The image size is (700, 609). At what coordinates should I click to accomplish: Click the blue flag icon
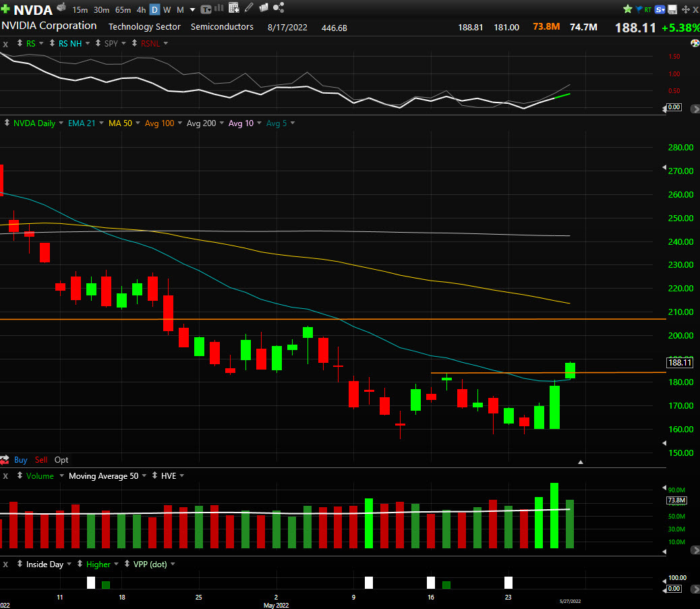[x=639, y=9]
